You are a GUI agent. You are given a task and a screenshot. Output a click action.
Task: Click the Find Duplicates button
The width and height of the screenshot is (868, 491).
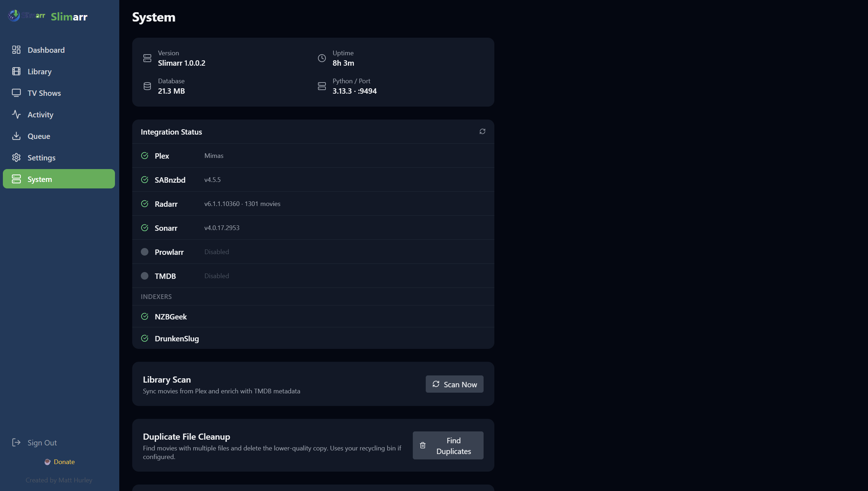point(448,445)
